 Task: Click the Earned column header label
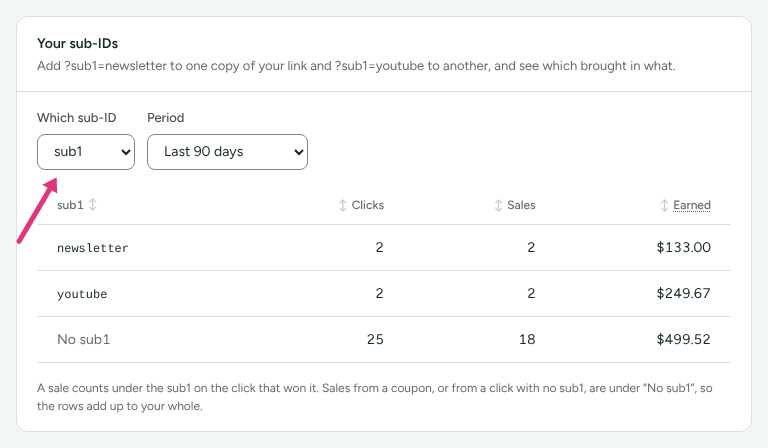pos(692,205)
